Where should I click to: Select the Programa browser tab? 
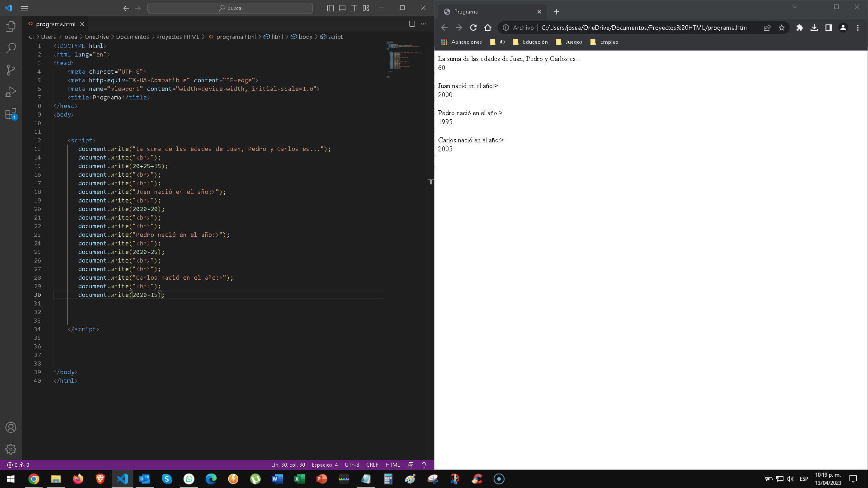(492, 12)
